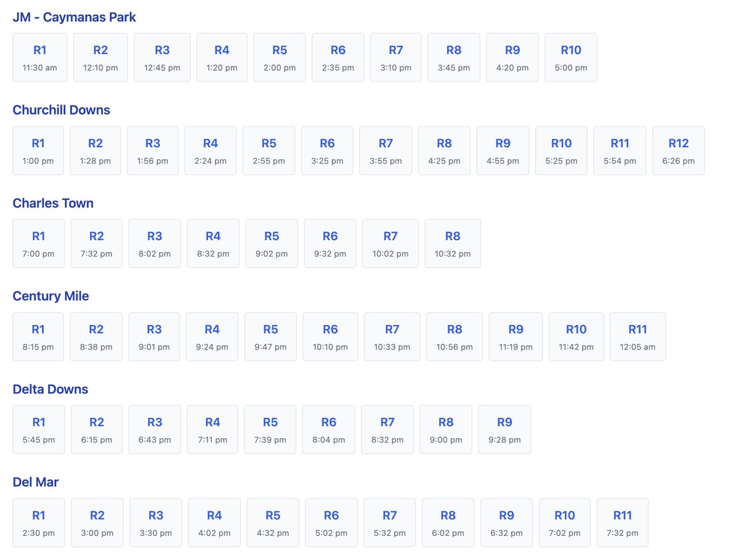Viewport: 739px width, 560px height.
Task: Open Caymanas Park R7 at 3:10 pm
Action: coord(396,57)
